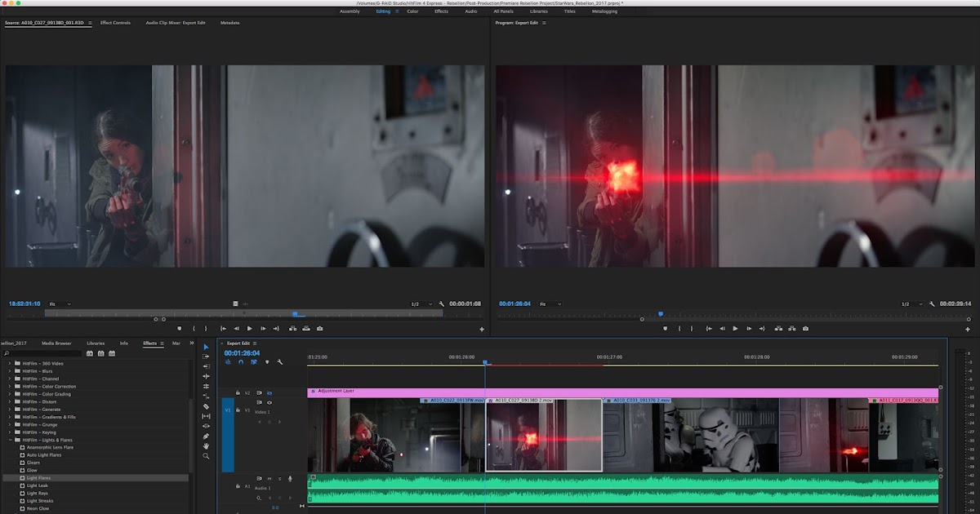Select the Selection tool in the tools panel

(206, 347)
